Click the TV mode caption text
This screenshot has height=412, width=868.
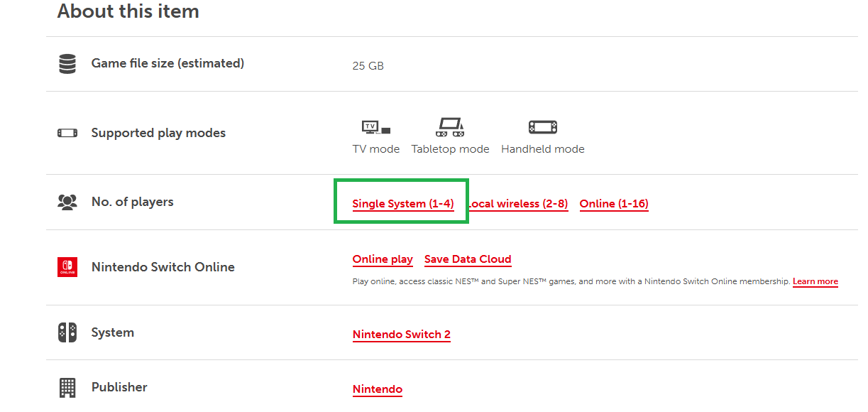click(376, 149)
